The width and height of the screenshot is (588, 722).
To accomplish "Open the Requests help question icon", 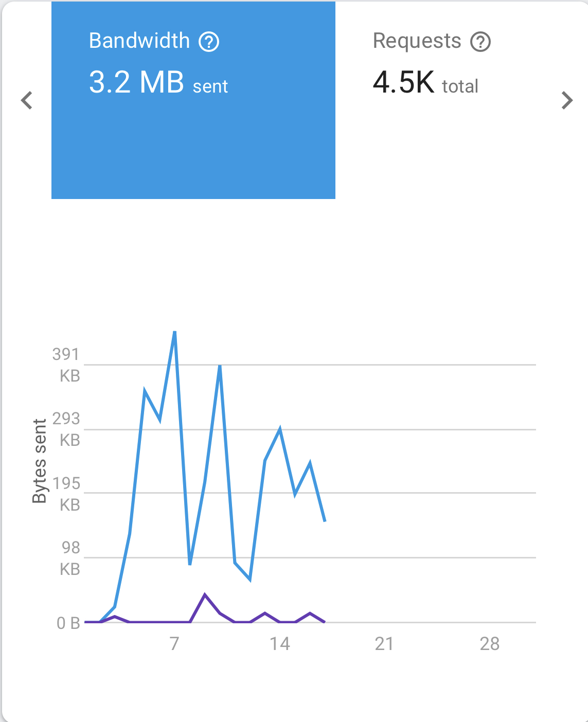I will tap(480, 42).
